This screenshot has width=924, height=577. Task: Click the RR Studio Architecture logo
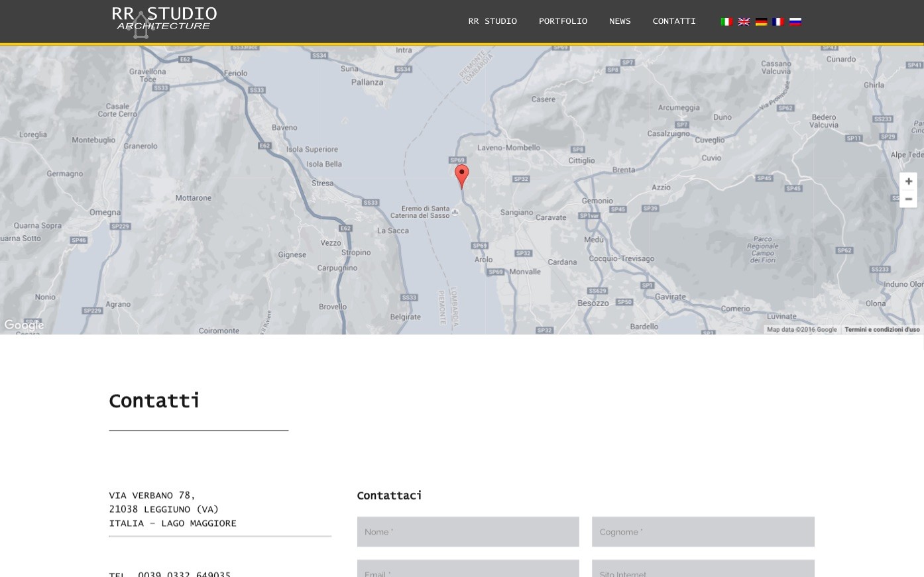coord(164,22)
